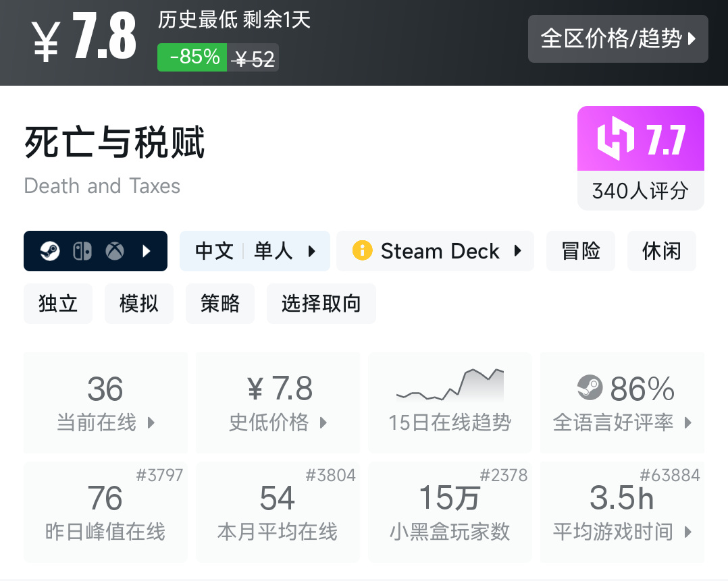The image size is (728, 581).
Task: Click the Steam logo beside 86%
Action: coord(590,388)
